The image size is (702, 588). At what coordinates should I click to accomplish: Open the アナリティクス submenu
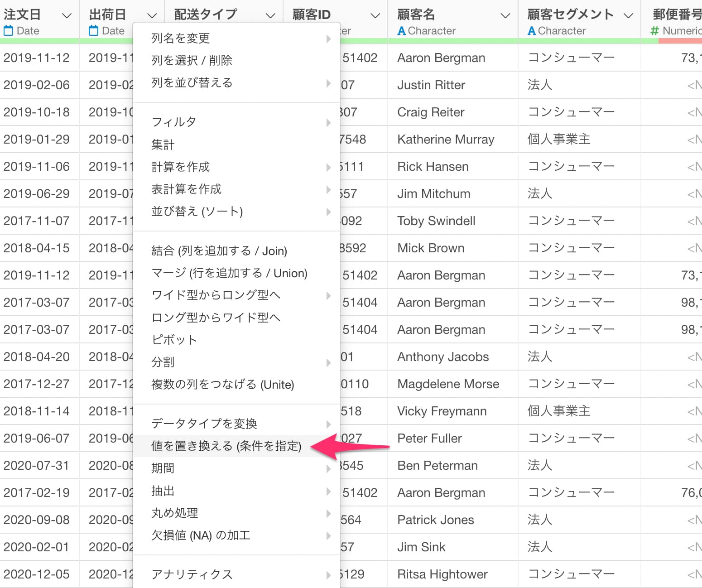[x=236, y=574]
